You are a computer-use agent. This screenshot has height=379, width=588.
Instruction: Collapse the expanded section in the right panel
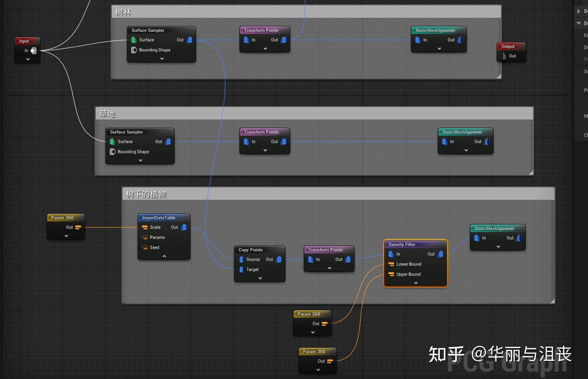(578, 23)
